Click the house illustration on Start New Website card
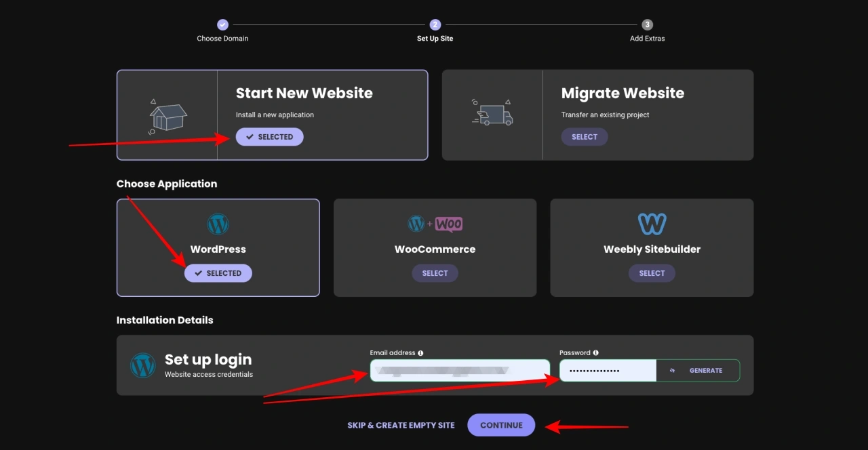Viewport: 868px width, 450px height. (167, 115)
